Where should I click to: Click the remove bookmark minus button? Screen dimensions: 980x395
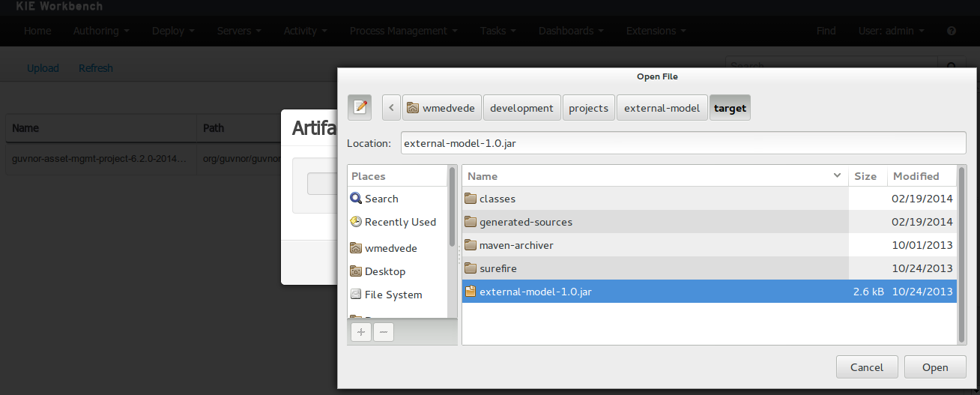click(383, 331)
